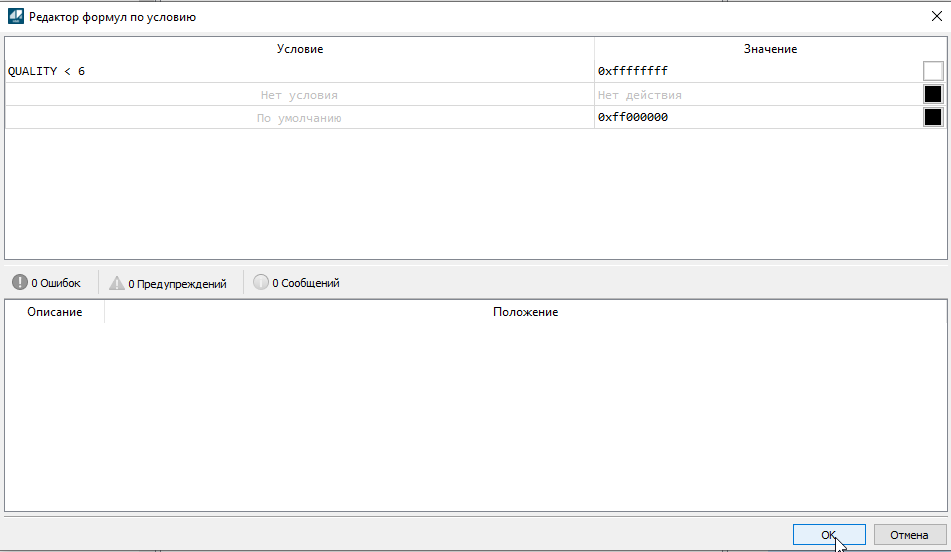Open white color swatch for QUALITY row
The width and height of the screenshot is (951, 552).
click(x=932, y=71)
